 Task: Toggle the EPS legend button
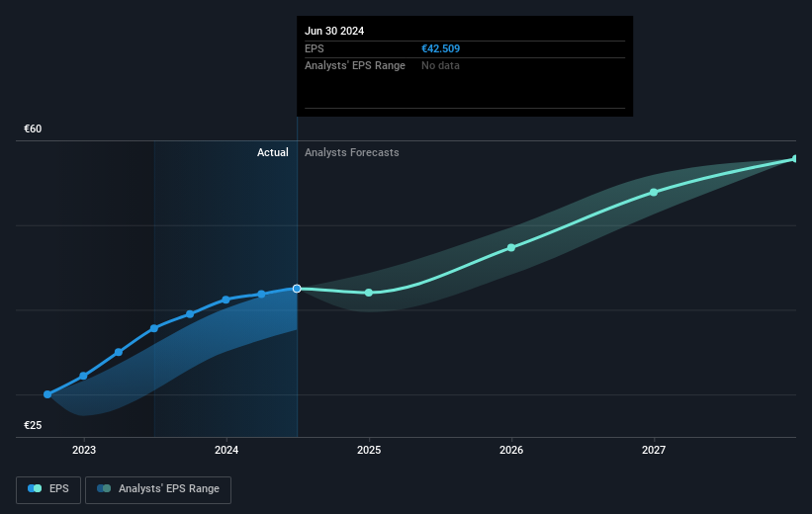coord(48,489)
